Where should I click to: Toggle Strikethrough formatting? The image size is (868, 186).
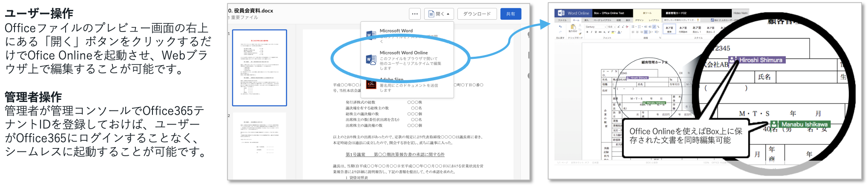(600, 32)
